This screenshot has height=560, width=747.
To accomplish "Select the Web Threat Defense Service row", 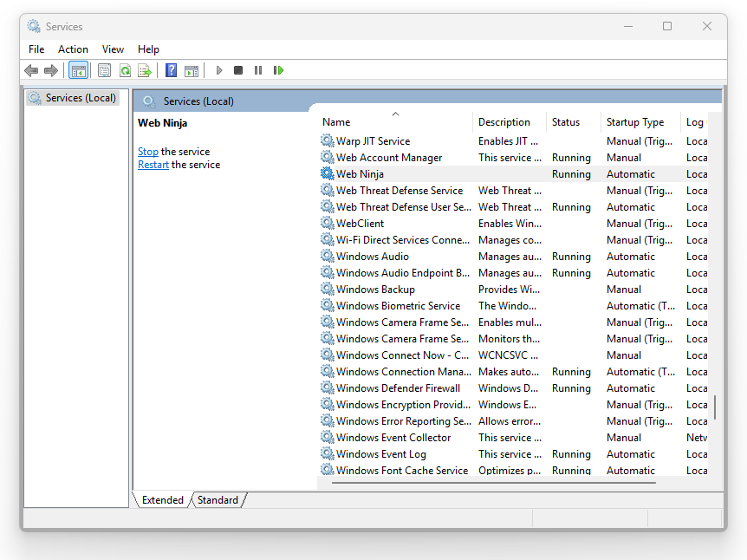I will click(514, 190).
